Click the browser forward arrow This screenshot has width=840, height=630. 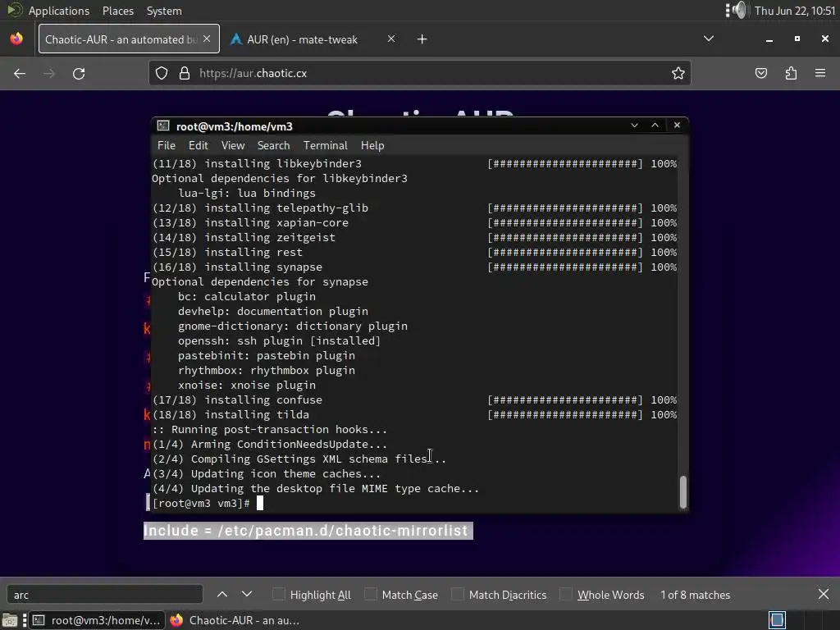tap(48, 73)
